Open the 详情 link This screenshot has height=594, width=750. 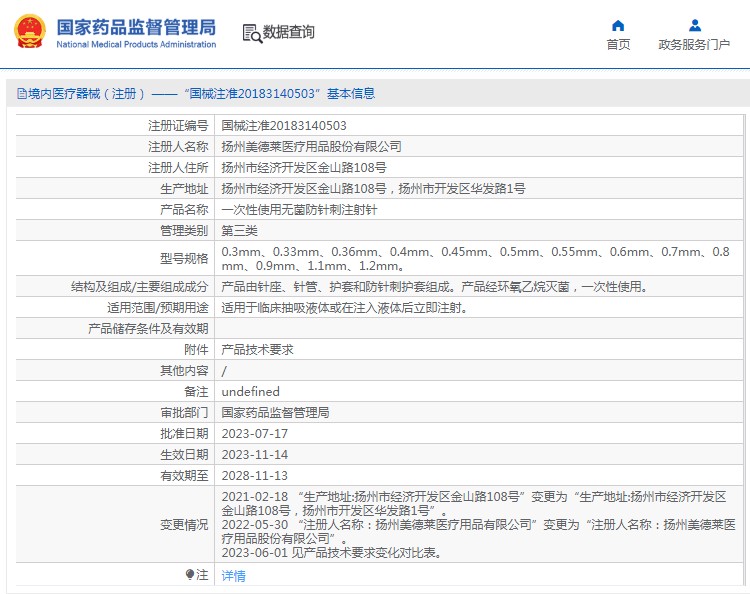click(x=233, y=575)
